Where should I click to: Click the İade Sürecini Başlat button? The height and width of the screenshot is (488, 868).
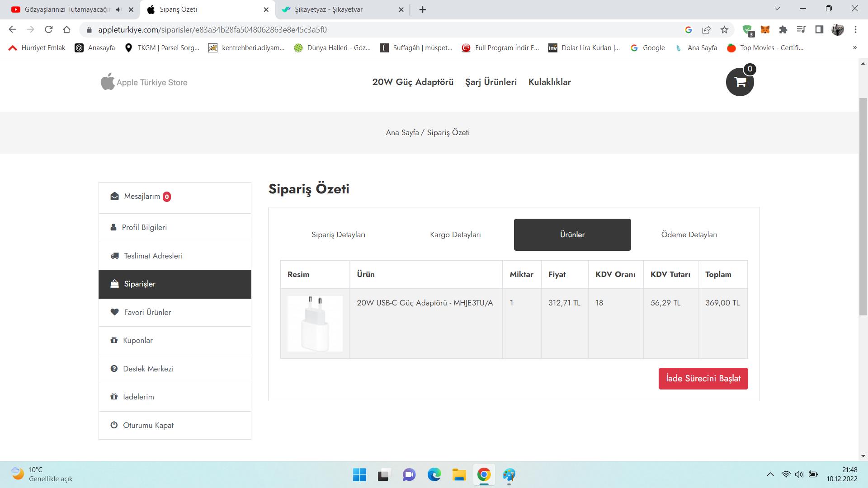pos(703,379)
